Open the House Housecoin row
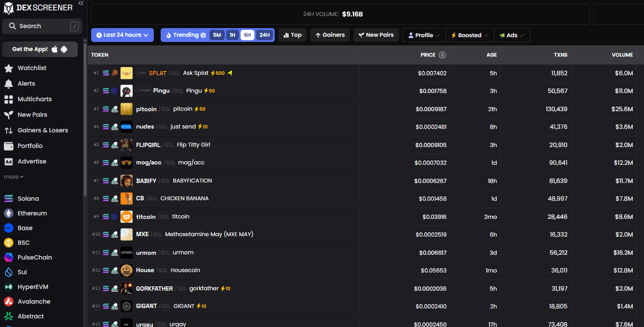Viewport: 644px width, 327px height. [365, 270]
